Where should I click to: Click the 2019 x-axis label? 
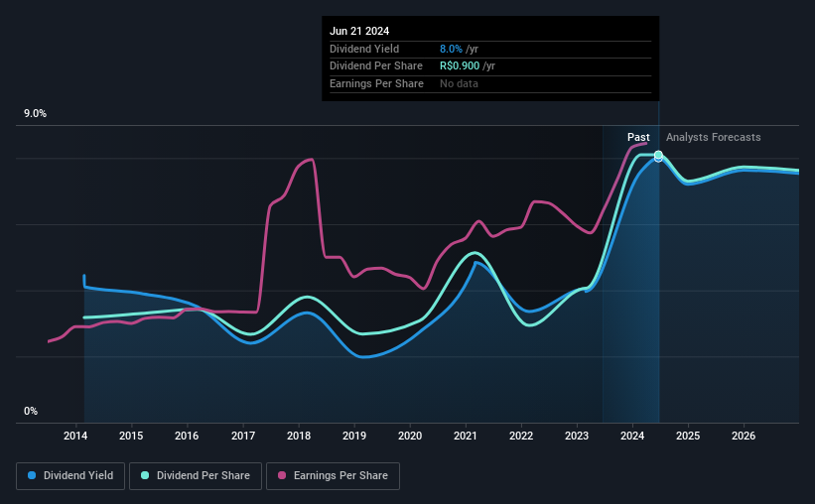[354, 436]
